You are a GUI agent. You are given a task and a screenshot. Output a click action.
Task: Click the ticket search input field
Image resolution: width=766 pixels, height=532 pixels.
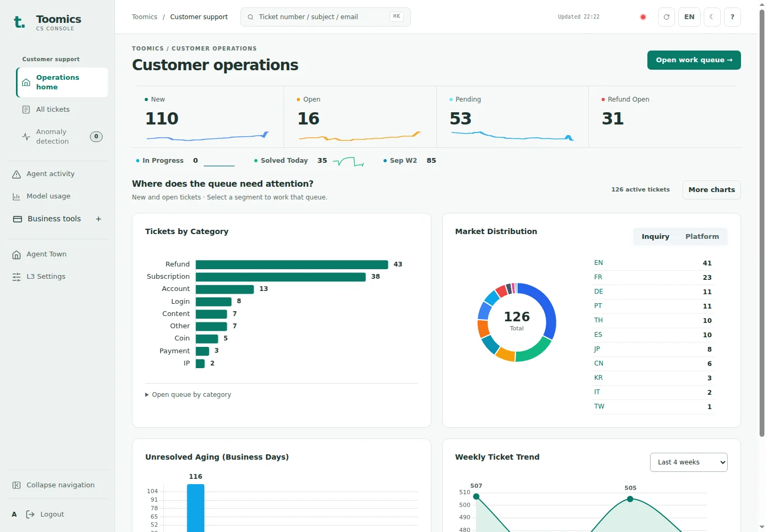click(325, 17)
